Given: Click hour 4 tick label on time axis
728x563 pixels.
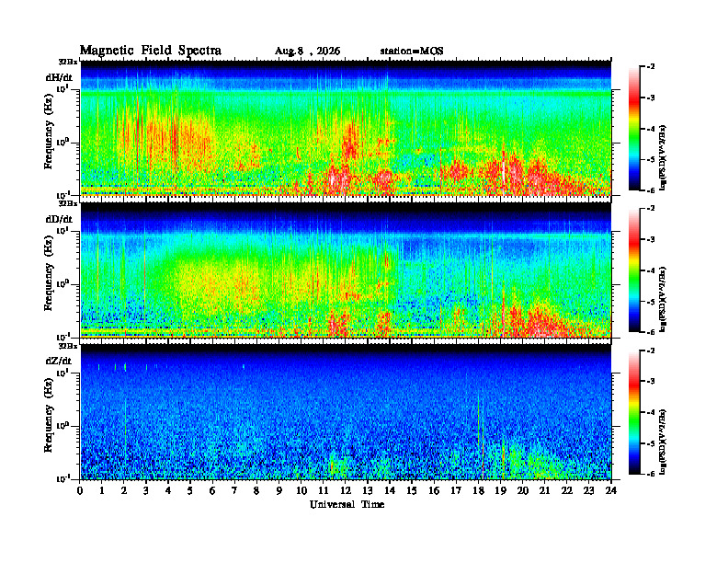Looking at the screenshot, I should pos(168,491).
